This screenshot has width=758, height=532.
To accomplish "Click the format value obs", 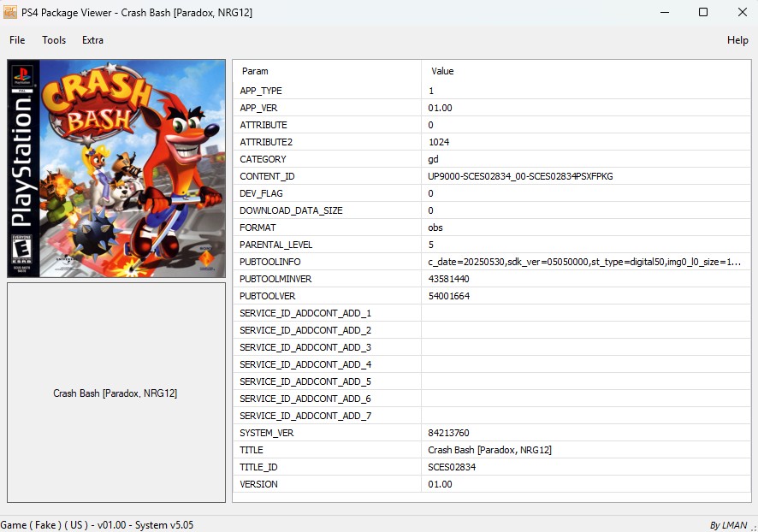I will click(x=435, y=228).
